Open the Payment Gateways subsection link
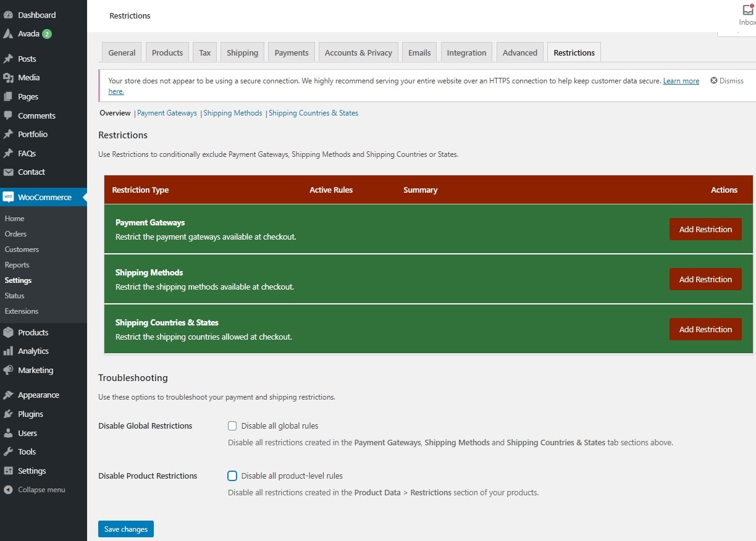 pyautogui.click(x=167, y=113)
